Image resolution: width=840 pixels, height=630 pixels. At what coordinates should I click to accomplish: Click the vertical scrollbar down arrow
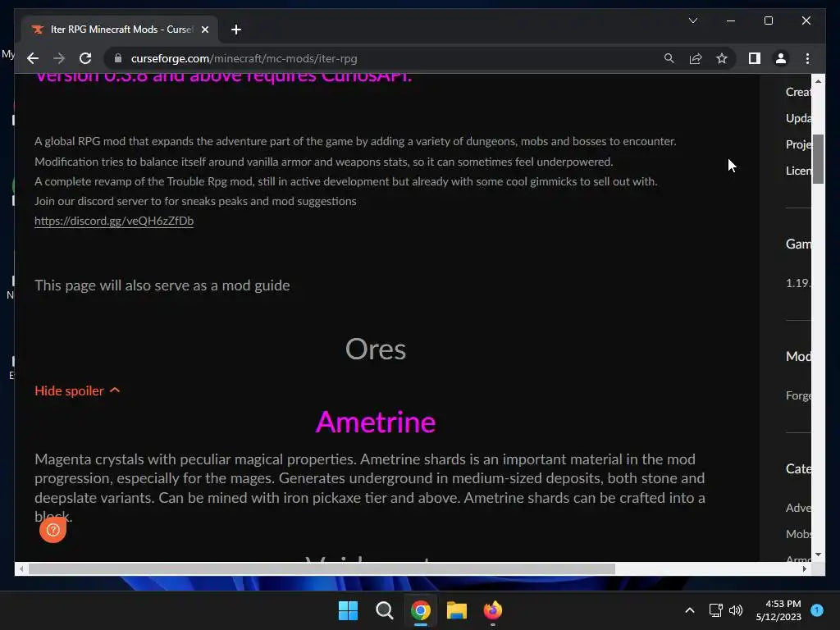coord(818,555)
